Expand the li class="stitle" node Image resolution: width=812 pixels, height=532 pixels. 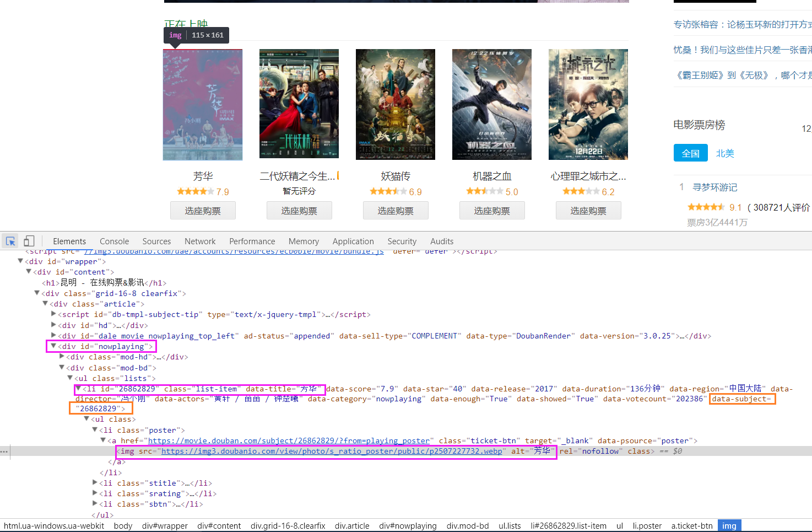click(x=95, y=483)
